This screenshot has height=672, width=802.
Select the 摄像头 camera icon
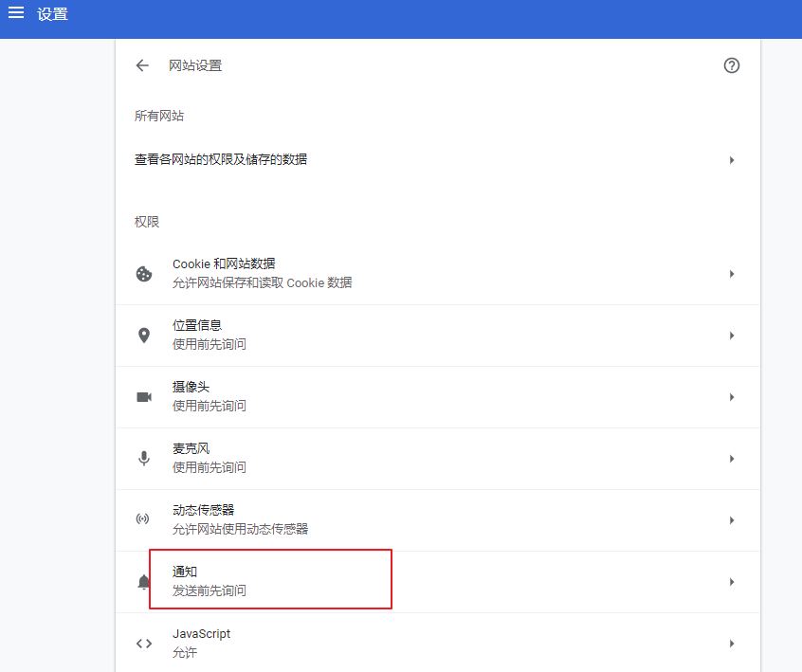[x=143, y=397]
